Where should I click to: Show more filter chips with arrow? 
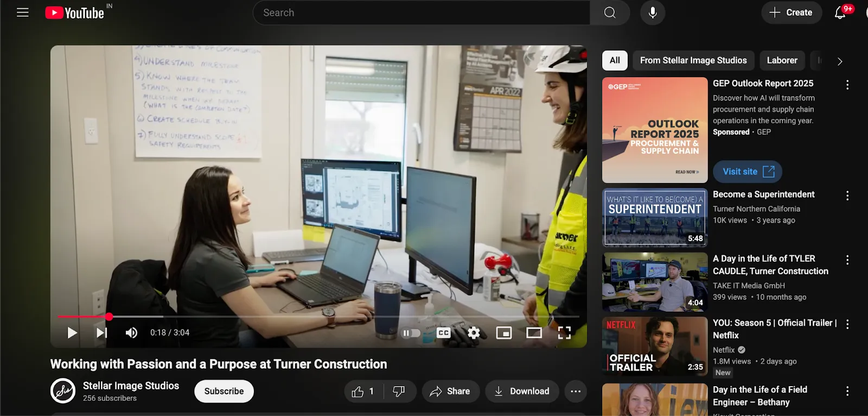point(840,61)
